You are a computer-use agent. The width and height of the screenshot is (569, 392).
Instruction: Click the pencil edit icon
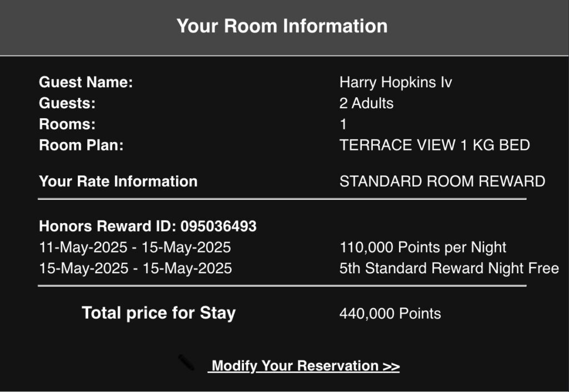[186, 363]
